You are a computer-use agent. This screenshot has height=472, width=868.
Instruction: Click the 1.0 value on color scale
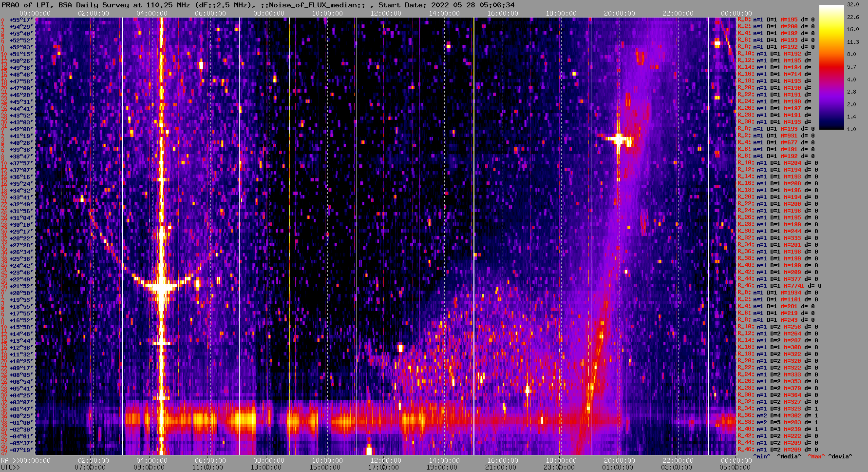coord(851,129)
